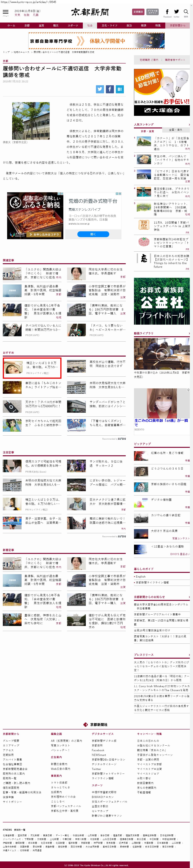
Task: Share article via Hatena B! button
Action: click(x=120, y=89)
